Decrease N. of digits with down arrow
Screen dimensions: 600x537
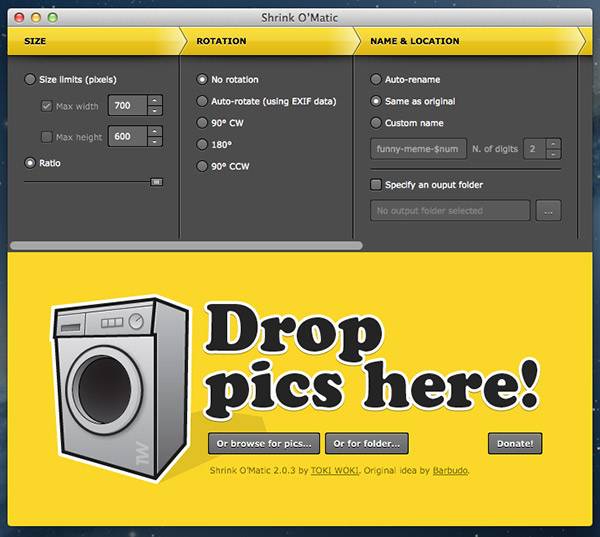pos(553,154)
